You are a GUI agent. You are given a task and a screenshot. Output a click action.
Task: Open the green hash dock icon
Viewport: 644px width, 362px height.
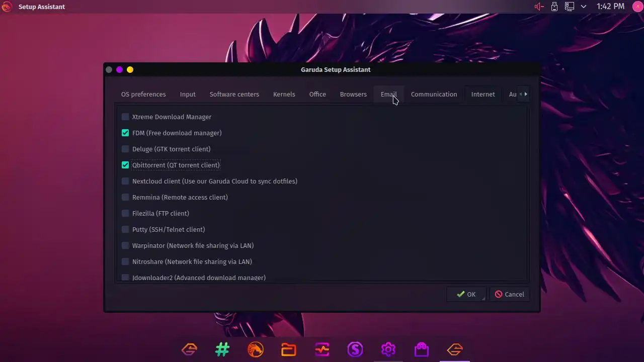coord(222,349)
